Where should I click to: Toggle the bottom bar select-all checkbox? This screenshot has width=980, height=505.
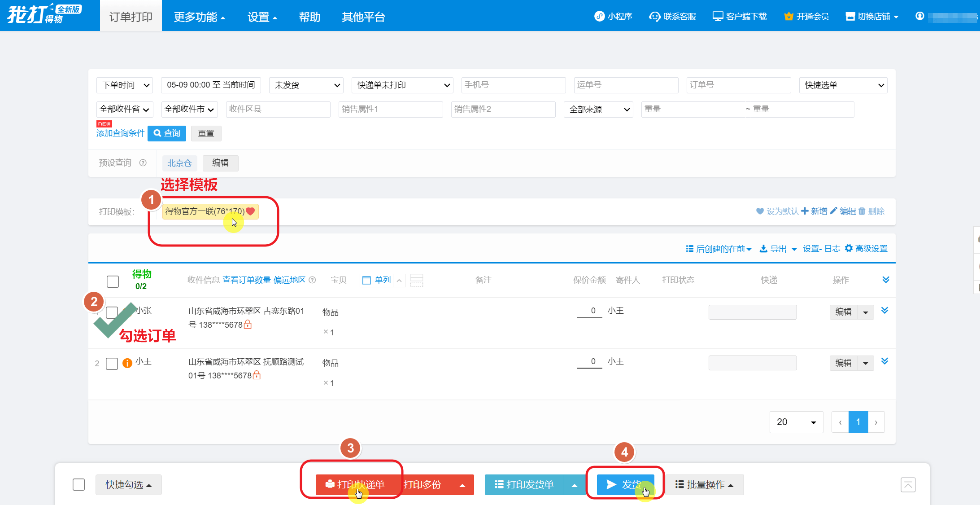[78, 485]
